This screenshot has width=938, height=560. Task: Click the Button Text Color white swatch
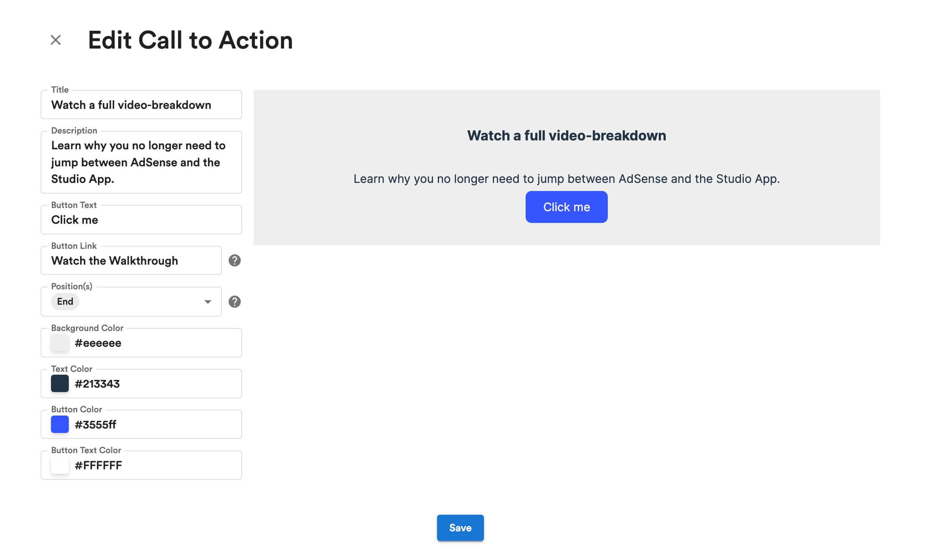click(x=59, y=465)
